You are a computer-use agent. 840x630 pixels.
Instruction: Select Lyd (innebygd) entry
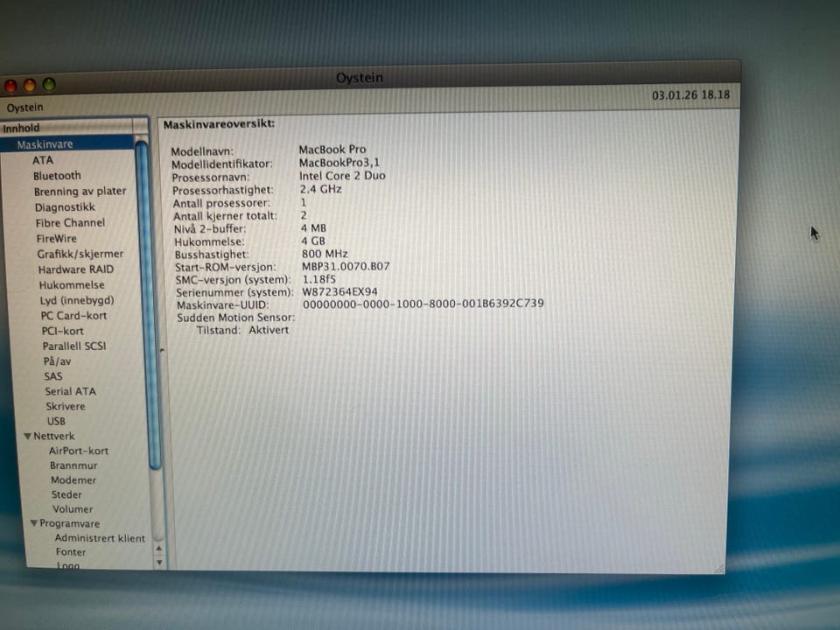[x=77, y=300]
